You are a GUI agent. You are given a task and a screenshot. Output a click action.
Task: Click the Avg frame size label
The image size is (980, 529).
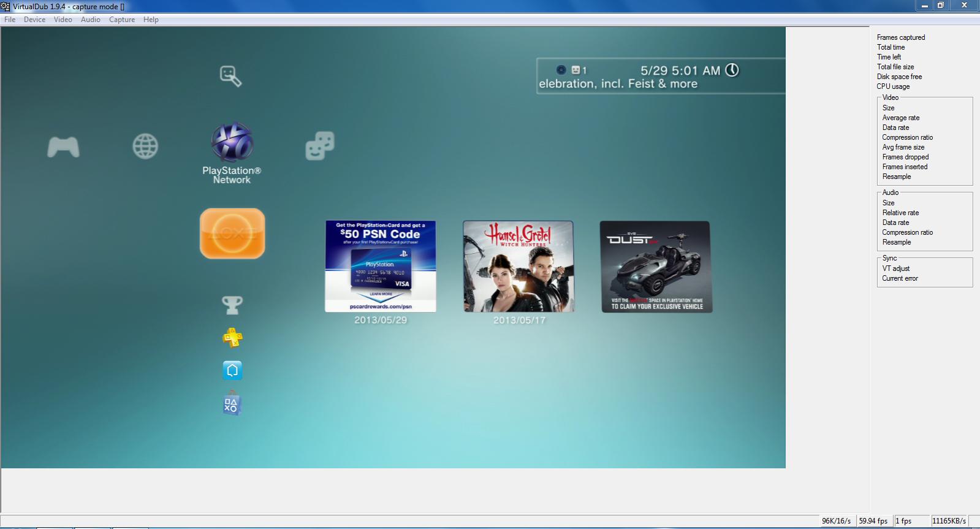click(x=903, y=147)
